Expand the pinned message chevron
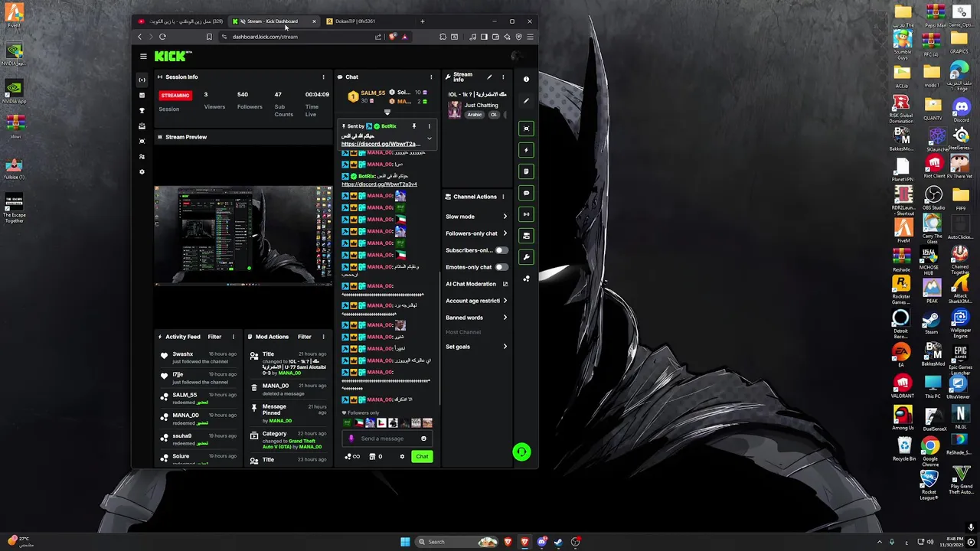Image resolution: width=980 pixels, height=551 pixels. click(x=429, y=139)
